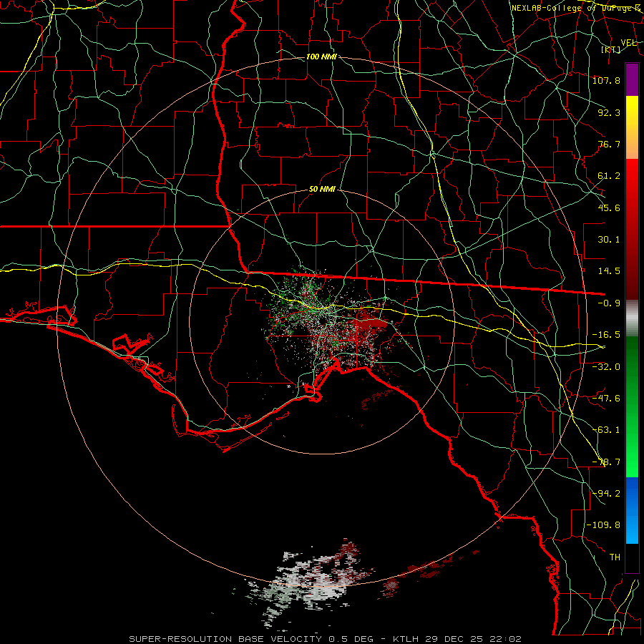Viewport: 644px width, 644px height.
Task: Click the 100 NMI range ring label
Action: point(321,57)
